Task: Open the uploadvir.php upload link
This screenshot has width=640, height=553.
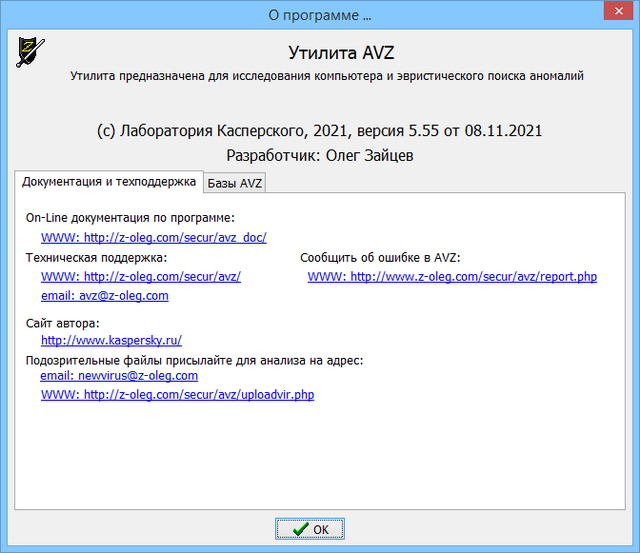Action: [x=178, y=395]
